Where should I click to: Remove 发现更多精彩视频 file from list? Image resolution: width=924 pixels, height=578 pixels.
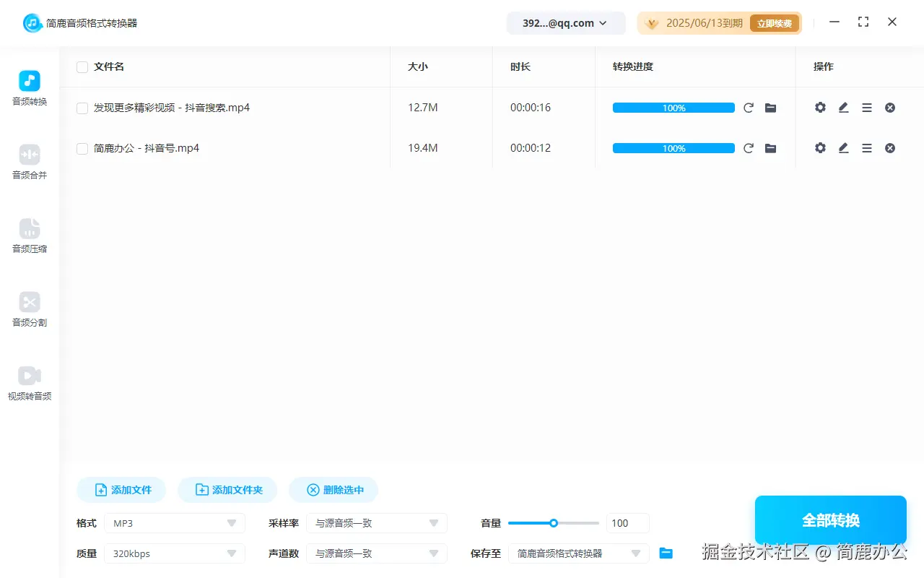tap(890, 108)
